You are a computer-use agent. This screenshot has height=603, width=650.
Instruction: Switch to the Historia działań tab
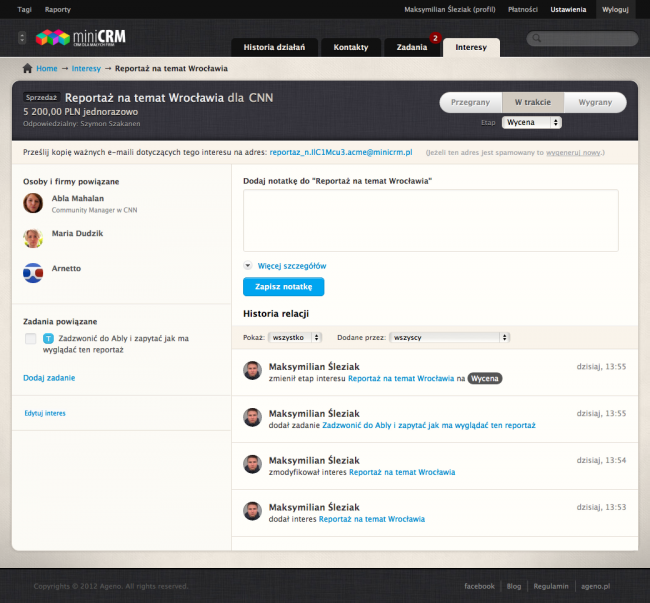click(x=274, y=47)
